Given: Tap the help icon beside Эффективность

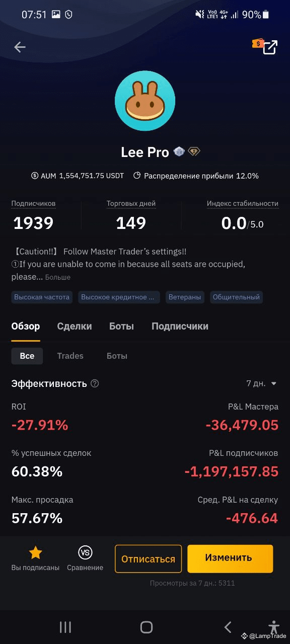Looking at the screenshot, I should [x=95, y=383].
